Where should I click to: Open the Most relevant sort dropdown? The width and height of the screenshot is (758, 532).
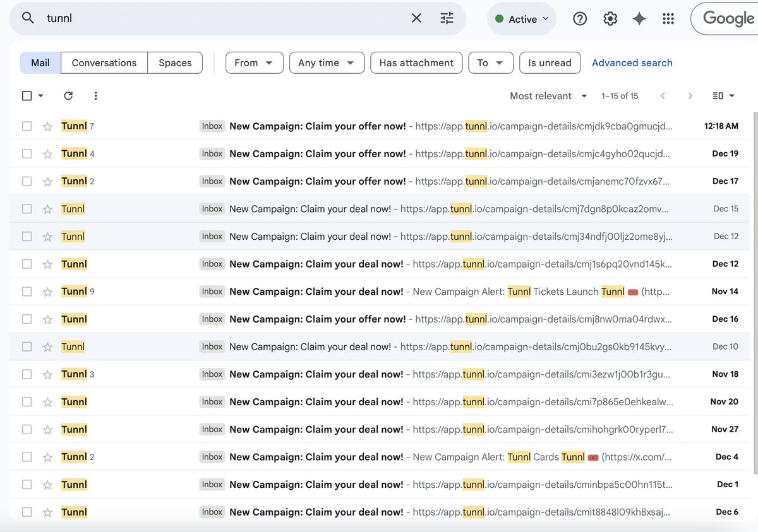[x=549, y=96]
